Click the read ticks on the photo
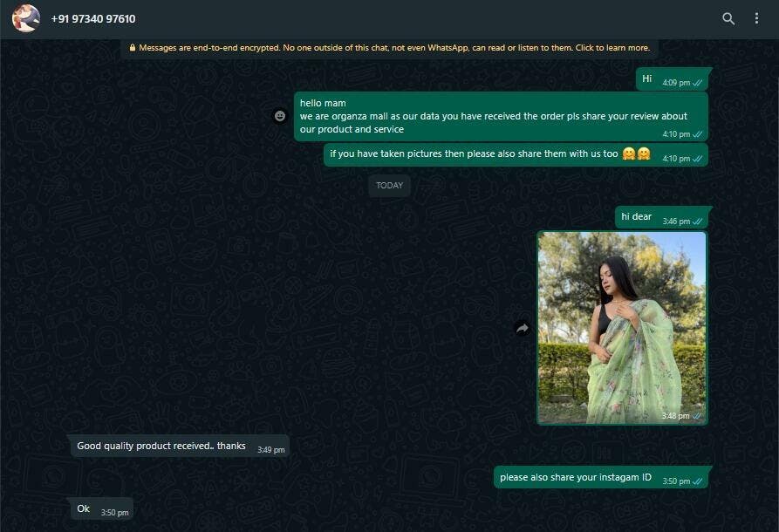 (697, 416)
